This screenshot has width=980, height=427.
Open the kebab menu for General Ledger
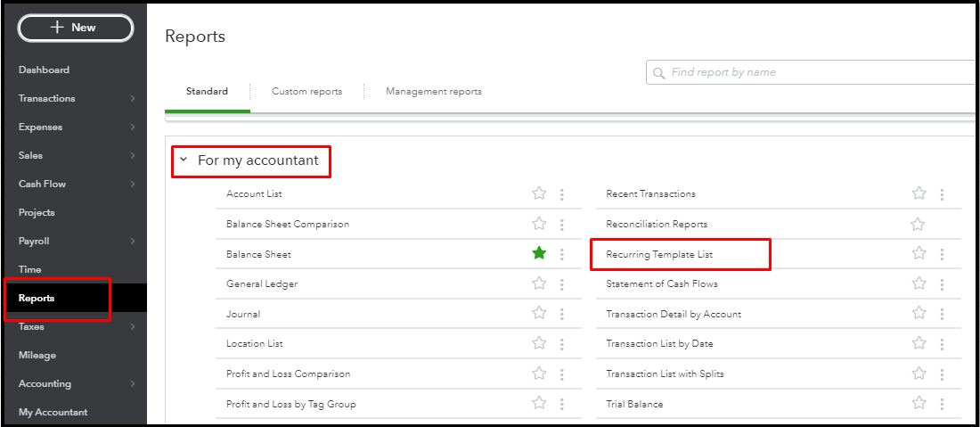561,284
